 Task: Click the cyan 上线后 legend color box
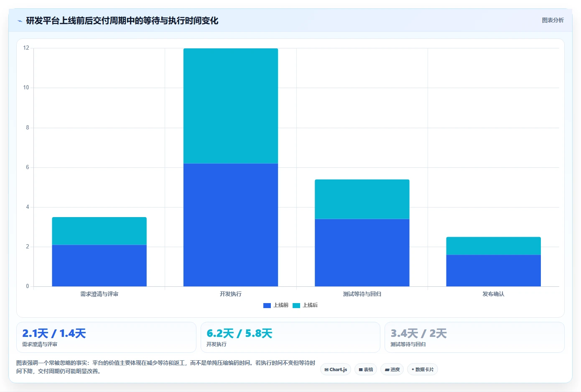(x=296, y=306)
